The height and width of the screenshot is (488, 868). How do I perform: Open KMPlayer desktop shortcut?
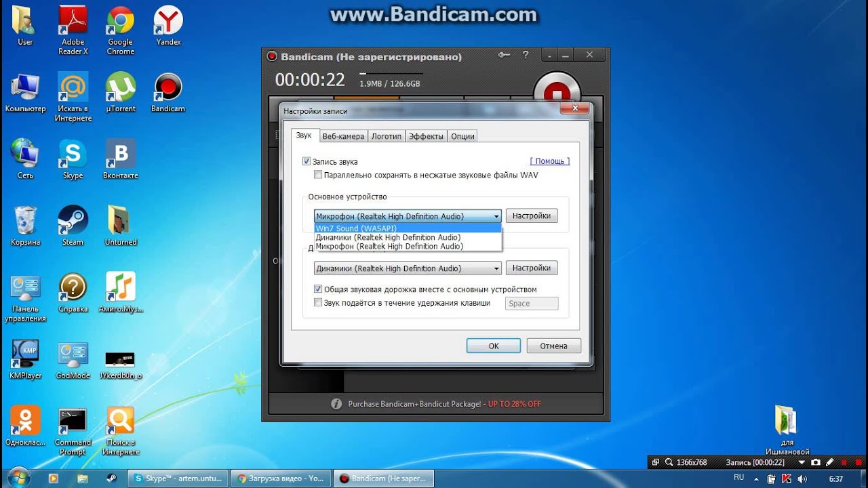pyautogui.click(x=25, y=360)
